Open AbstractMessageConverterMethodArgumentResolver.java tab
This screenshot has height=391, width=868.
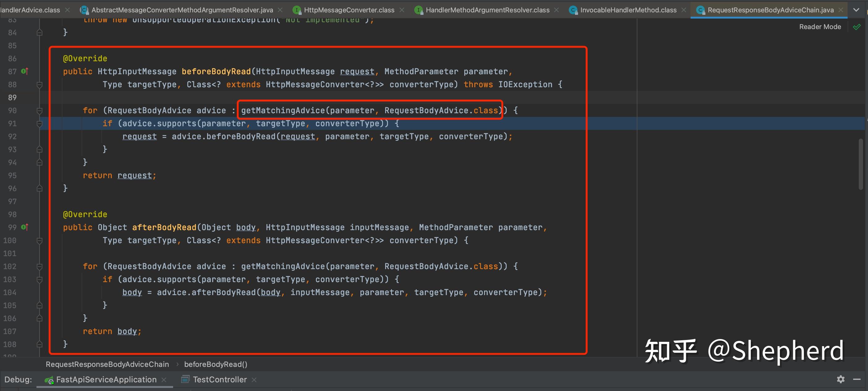tap(182, 10)
